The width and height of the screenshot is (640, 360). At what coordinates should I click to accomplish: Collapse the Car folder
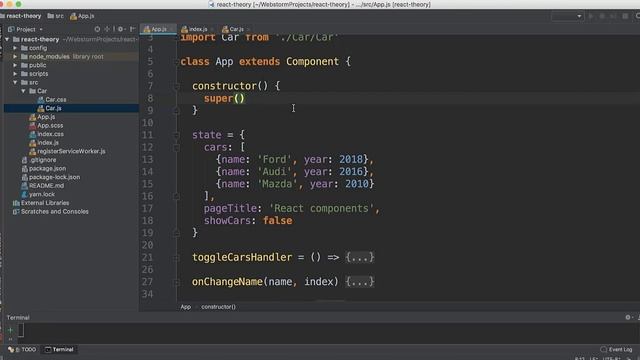click(23, 91)
